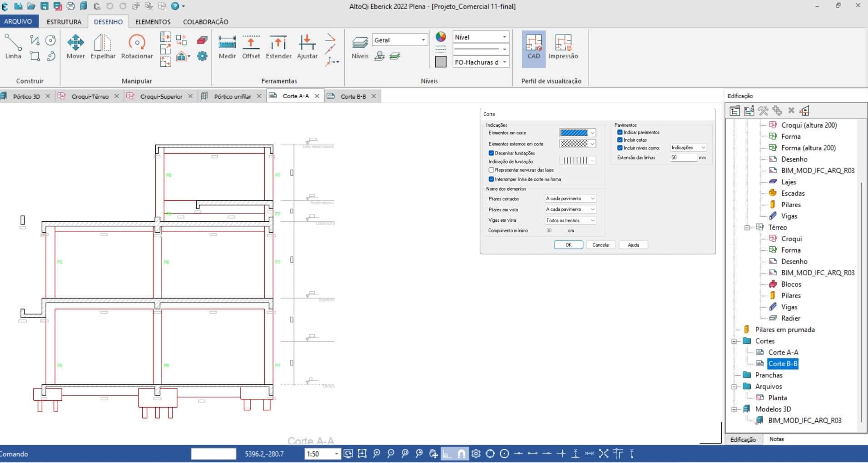The width and height of the screenshot is (868, 463).
Task: Pick the Elementos em corte hatch swatch
Action: point(574,133)
